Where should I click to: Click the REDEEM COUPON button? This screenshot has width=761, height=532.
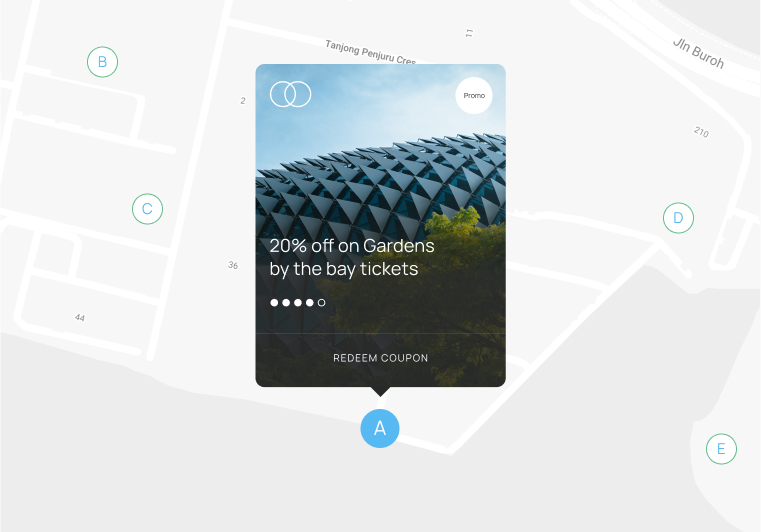click(380, 358)
